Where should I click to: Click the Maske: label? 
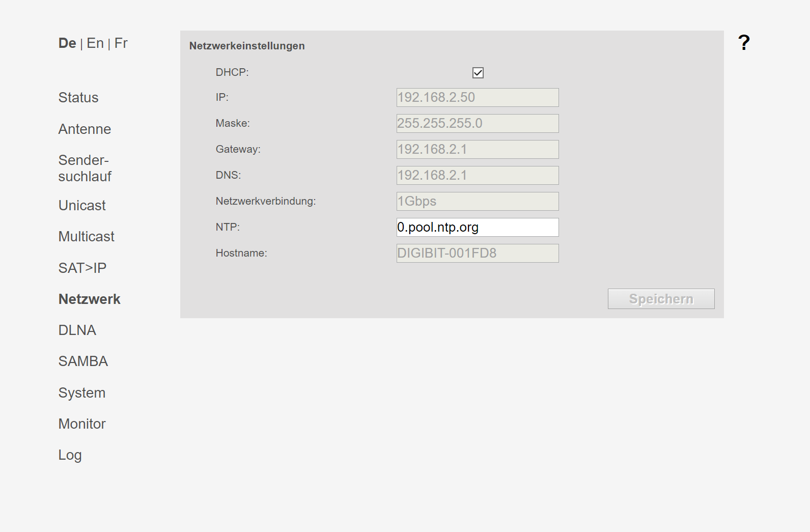(233, 123)
